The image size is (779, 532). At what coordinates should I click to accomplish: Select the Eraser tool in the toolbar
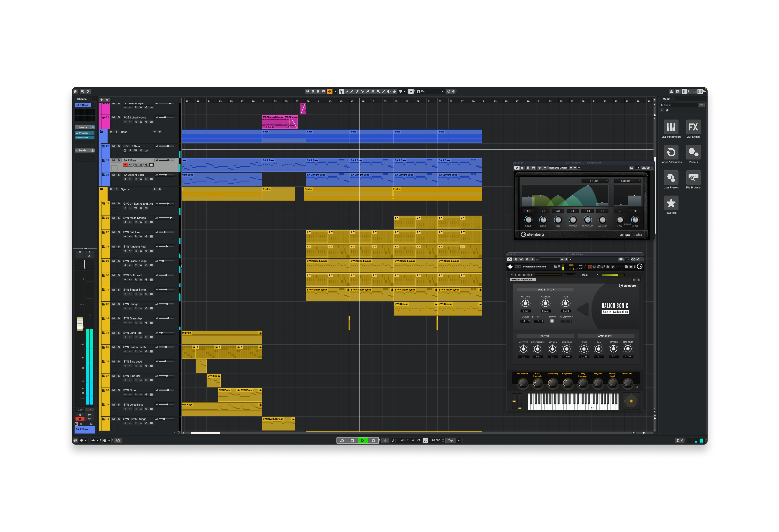pyautogui.click(x=357, y=91)
